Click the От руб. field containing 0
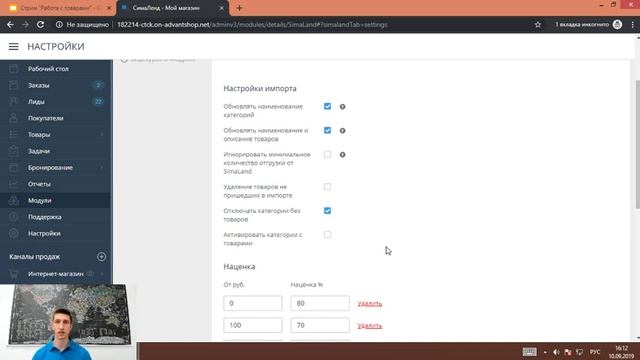 coord(253,303)
